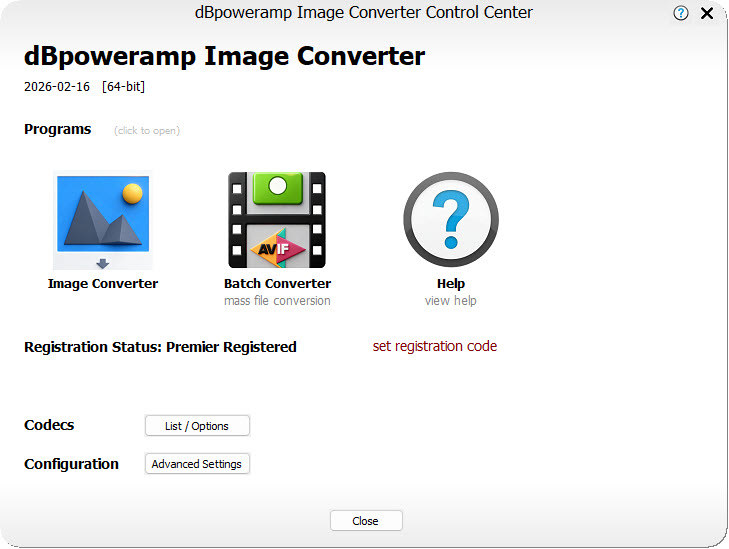Click the "Help" label under the question mark
The image size is (729, 549).
[x=450, y=284]
